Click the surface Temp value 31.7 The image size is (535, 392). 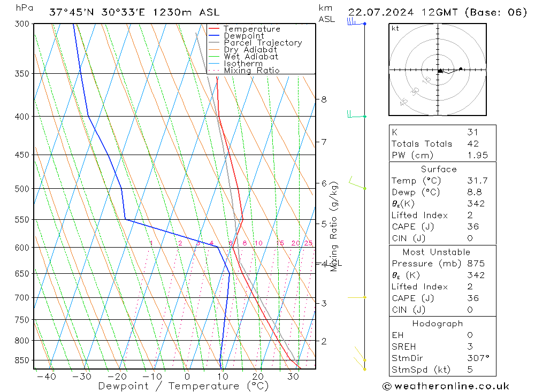(x=477, y=180)
